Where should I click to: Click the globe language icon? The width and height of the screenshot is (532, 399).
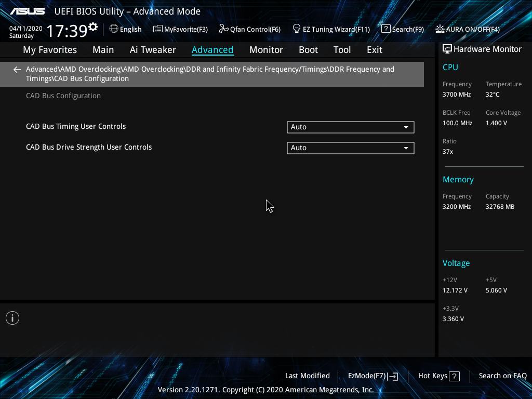[114, 29]
